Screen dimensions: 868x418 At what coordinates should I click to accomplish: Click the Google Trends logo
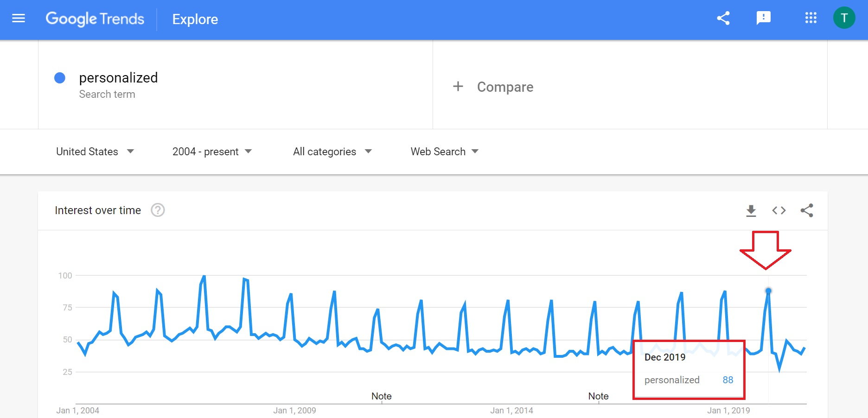(95, 19)
